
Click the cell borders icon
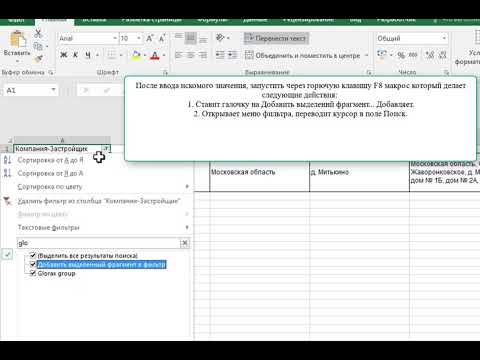[x=112, y=55]
